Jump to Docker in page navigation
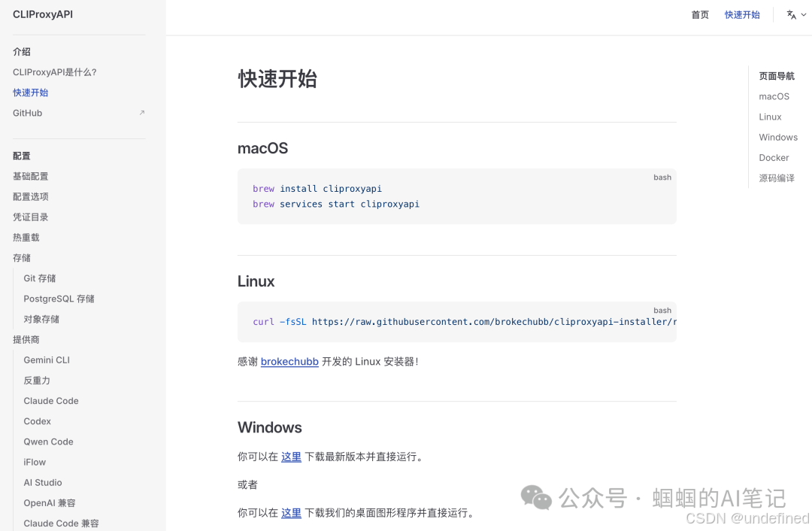The width and height of the screenshot is (812, 531). tap(774, 157)
